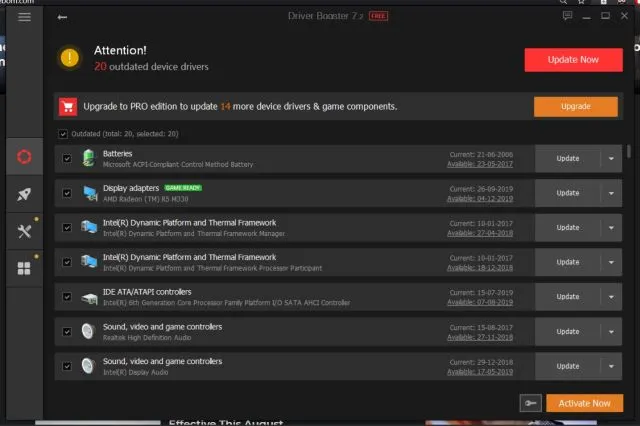Image resolution: width=640 pixels, height=426 pixels.
Task: Click the red shopping cart icon
Action: 68,107
